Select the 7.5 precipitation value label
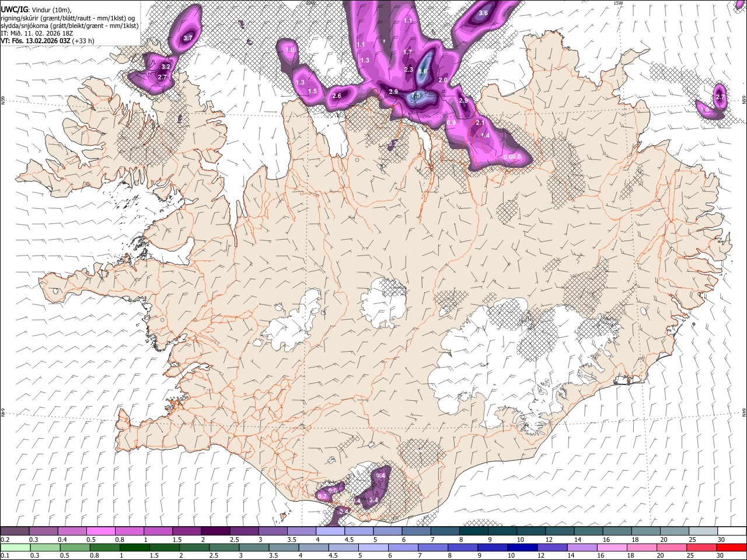The image size is (747, 560). [x=416, y=95]
